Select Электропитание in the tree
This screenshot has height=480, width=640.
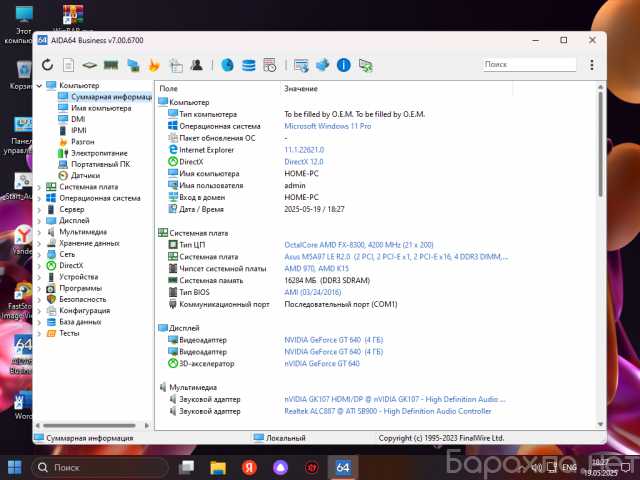(x=99, y=153)
